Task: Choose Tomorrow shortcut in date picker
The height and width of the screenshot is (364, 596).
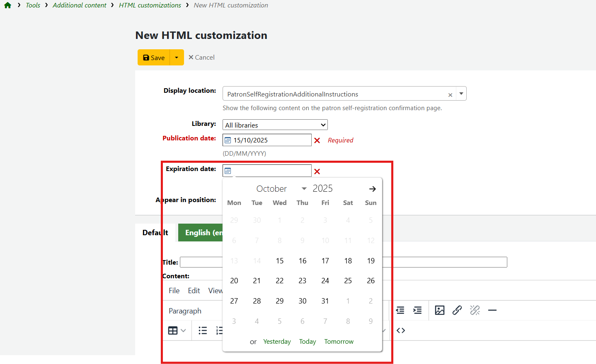Action: tap(339, 342)
